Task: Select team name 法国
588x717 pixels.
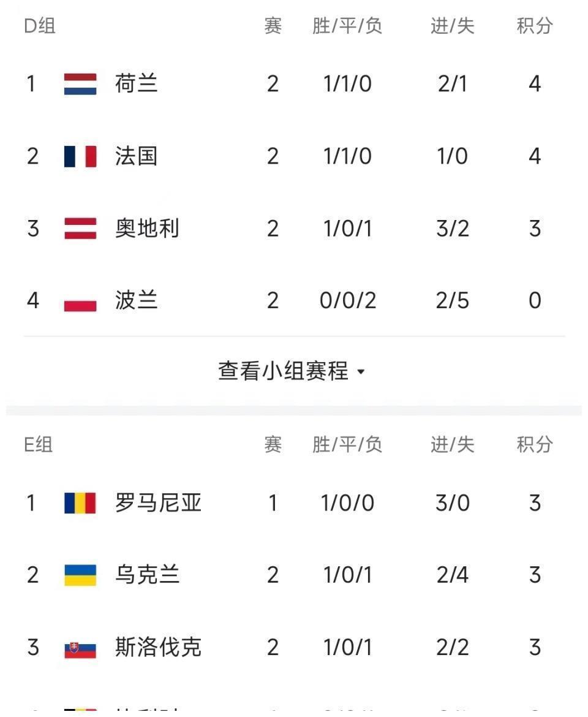Action: point(136,156)
